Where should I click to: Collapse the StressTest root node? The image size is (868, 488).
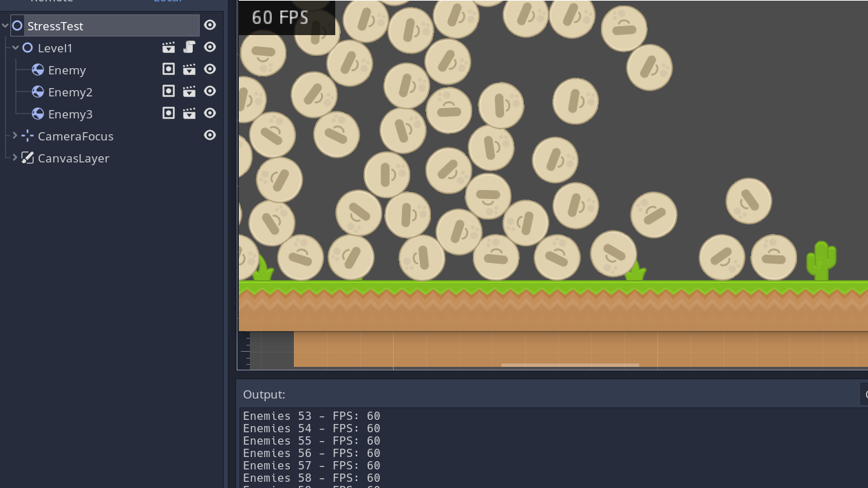point(6,26)
